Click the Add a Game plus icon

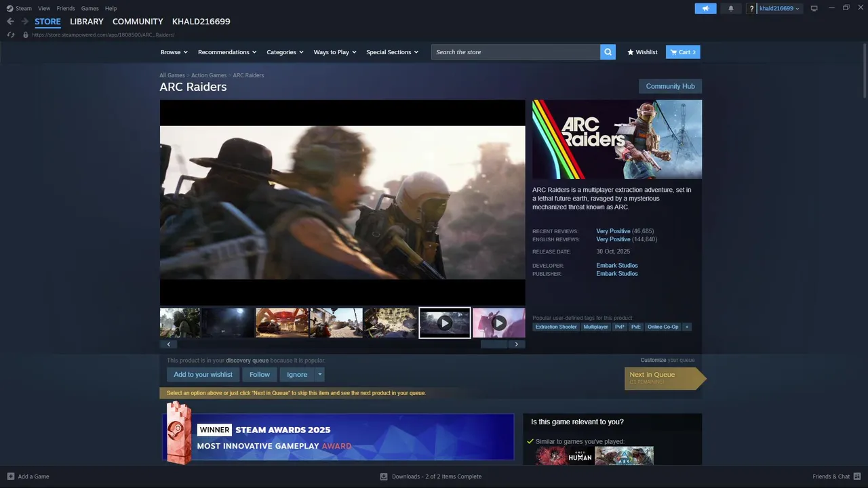(x=11, y=476)
